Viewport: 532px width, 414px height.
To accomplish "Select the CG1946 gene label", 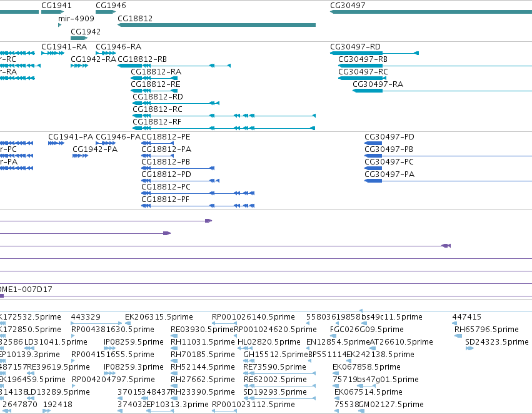I will pyautogui.click(x=111, y=6).
